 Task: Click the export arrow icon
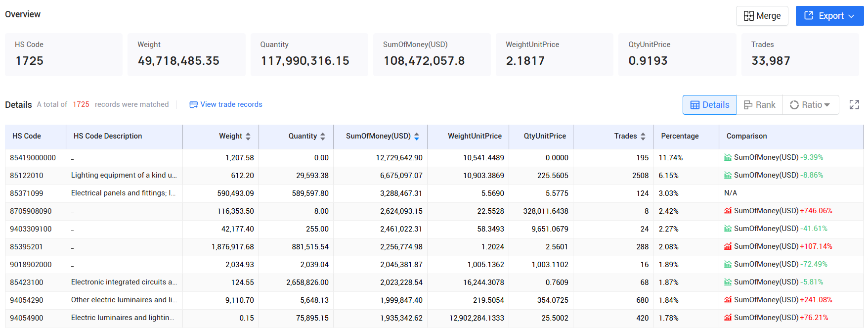point(809,15)
